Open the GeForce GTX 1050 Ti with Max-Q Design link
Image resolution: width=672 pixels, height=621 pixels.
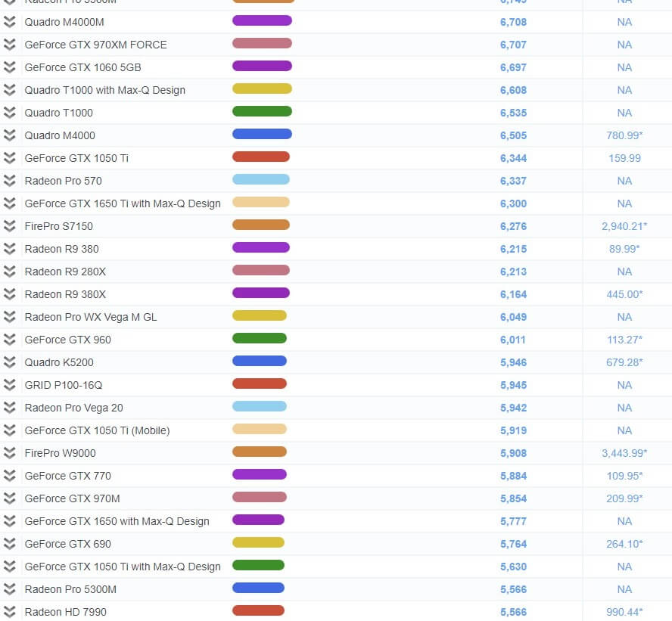click(x=123, y=567)
